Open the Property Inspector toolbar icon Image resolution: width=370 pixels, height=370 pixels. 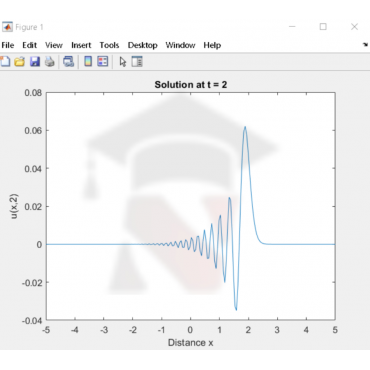click(x=137, y=61)
